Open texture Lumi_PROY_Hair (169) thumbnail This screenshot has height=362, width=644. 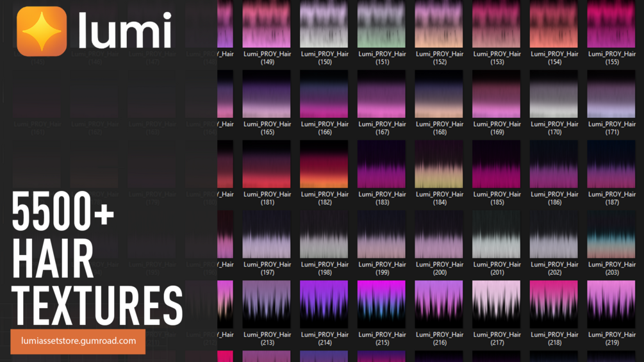[497, 94]
